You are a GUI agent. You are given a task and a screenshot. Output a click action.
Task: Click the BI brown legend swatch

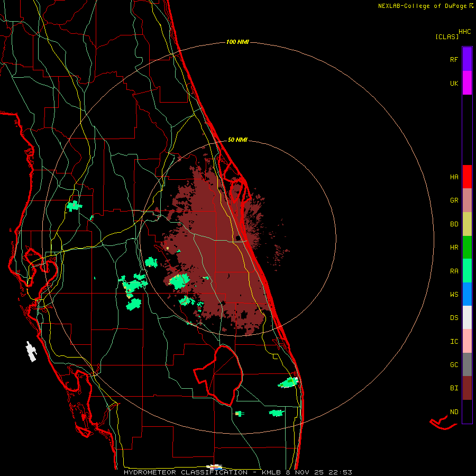click(467, 388)
